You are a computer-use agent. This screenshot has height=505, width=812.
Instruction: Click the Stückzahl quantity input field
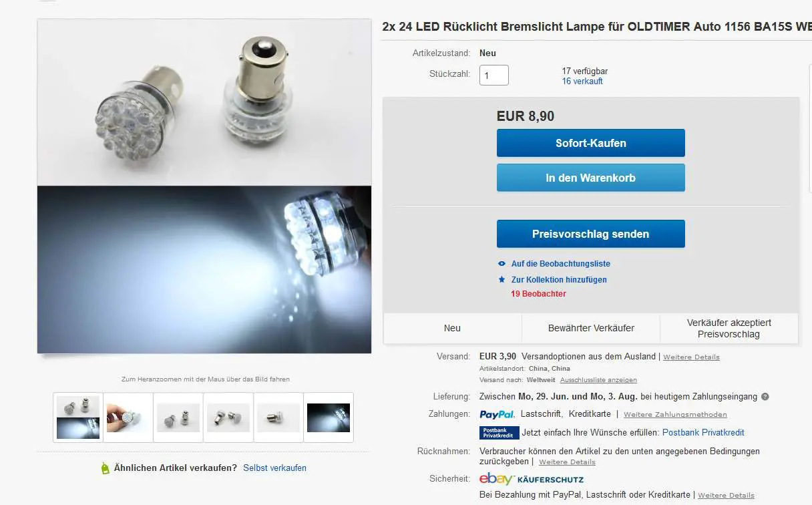point(494,75)
